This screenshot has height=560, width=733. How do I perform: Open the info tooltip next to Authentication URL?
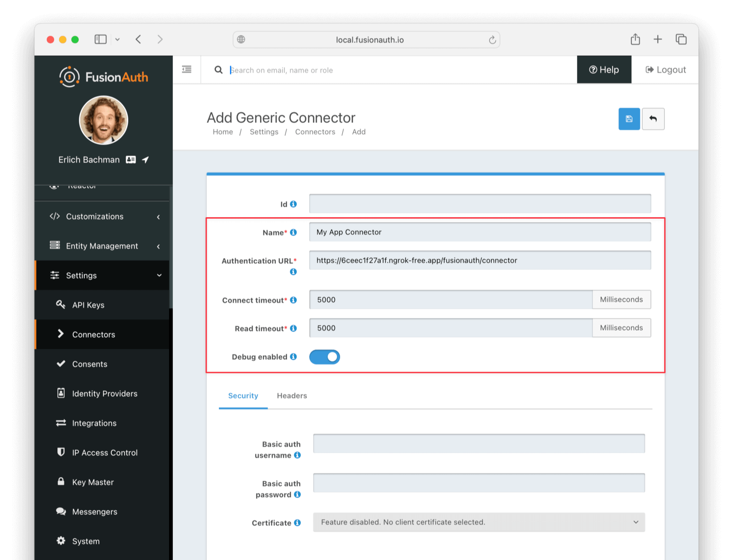coord(293,271)
